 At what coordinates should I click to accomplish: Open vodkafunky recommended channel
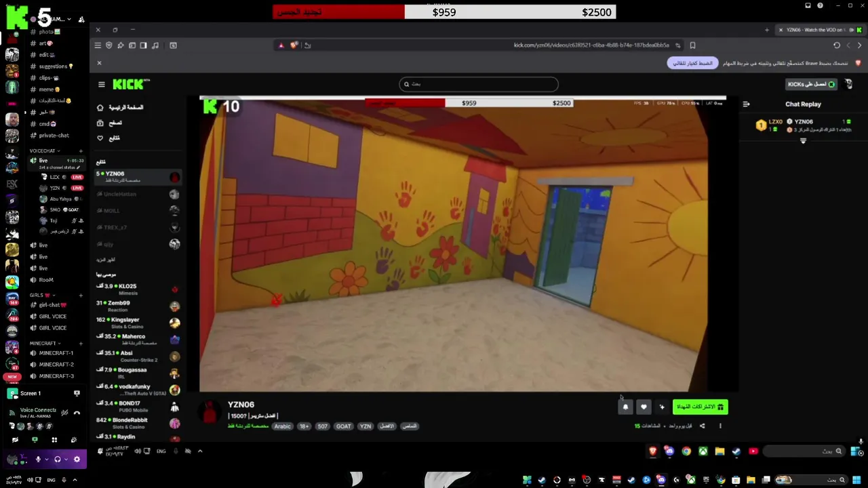138,390
